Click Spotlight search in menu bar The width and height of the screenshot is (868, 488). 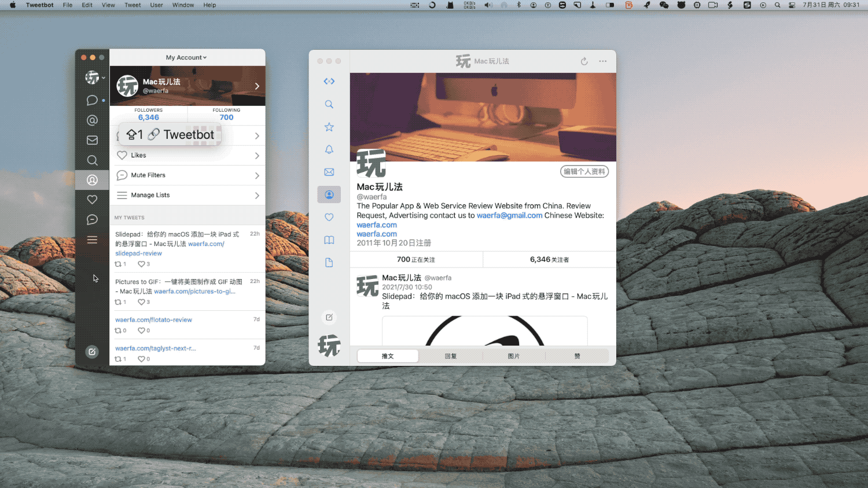[x=777, y=5]
